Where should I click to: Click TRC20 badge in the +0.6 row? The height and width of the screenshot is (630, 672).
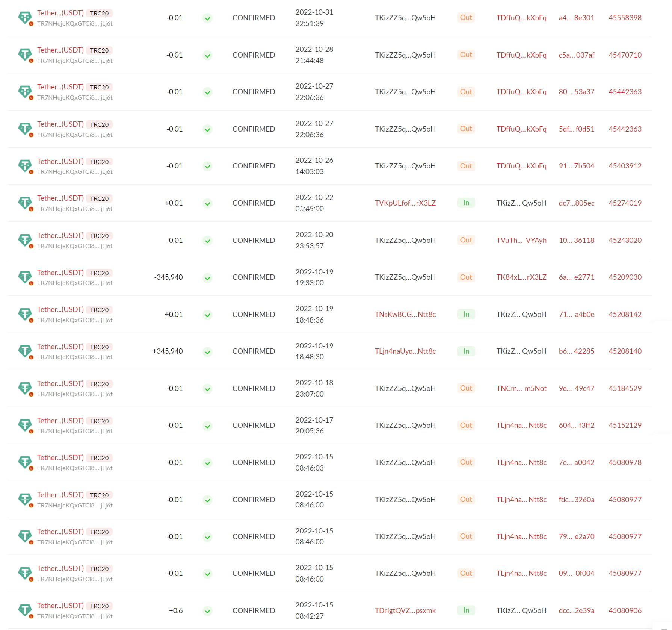[x=99, y=606]
